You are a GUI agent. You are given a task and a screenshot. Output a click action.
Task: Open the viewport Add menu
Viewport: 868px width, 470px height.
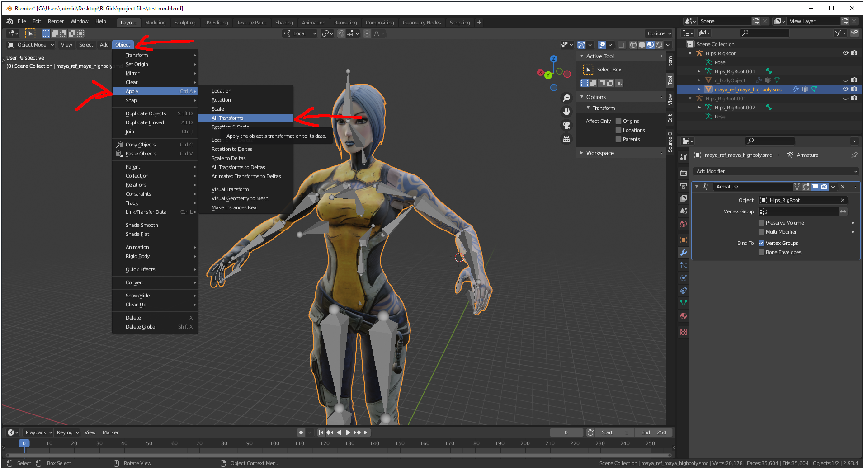(x=104, y=45)
